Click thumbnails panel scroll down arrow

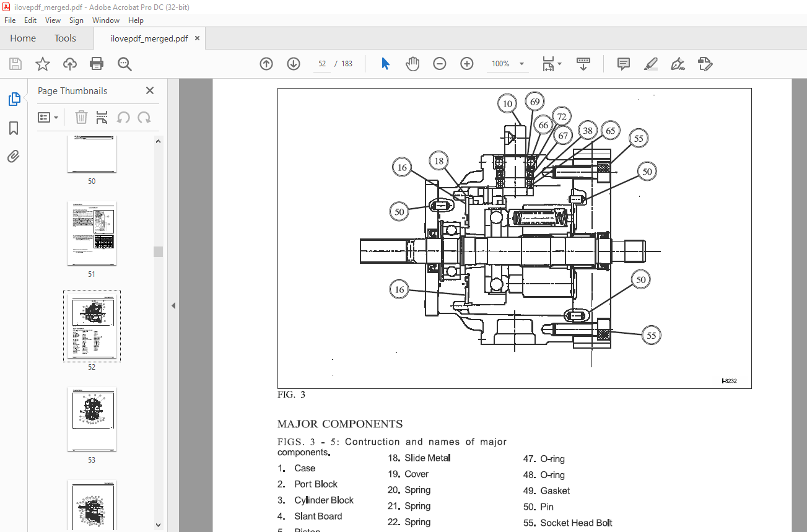(x=158, y=525)
